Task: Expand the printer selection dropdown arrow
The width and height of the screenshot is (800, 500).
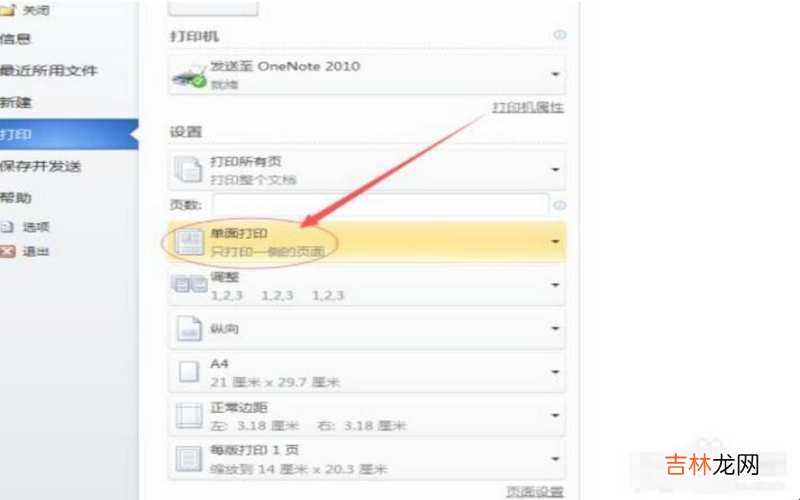Action: (555, 75)
